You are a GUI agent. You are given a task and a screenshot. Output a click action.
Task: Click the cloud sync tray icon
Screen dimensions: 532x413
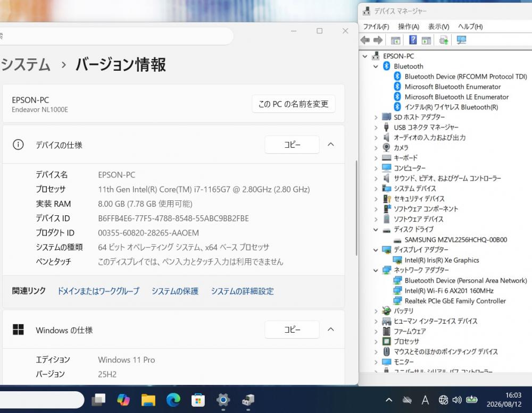click(x=407, y=400)
